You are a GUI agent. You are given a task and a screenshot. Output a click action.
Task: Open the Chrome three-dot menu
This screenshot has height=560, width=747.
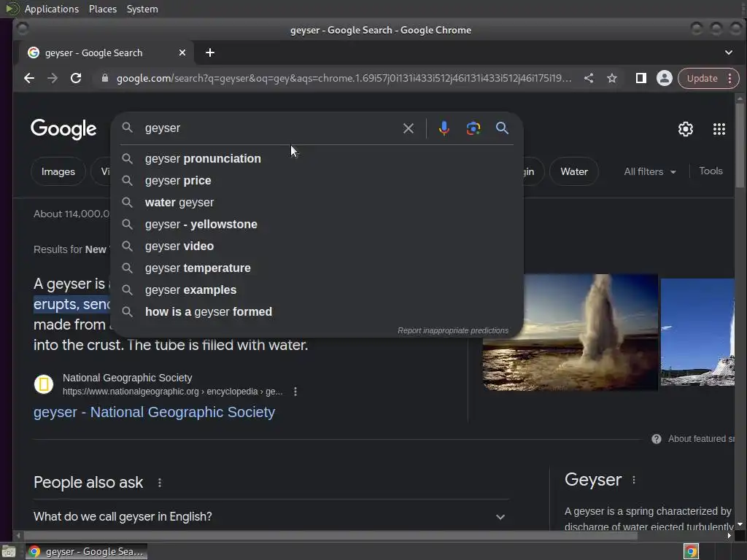tap(729, 79)
